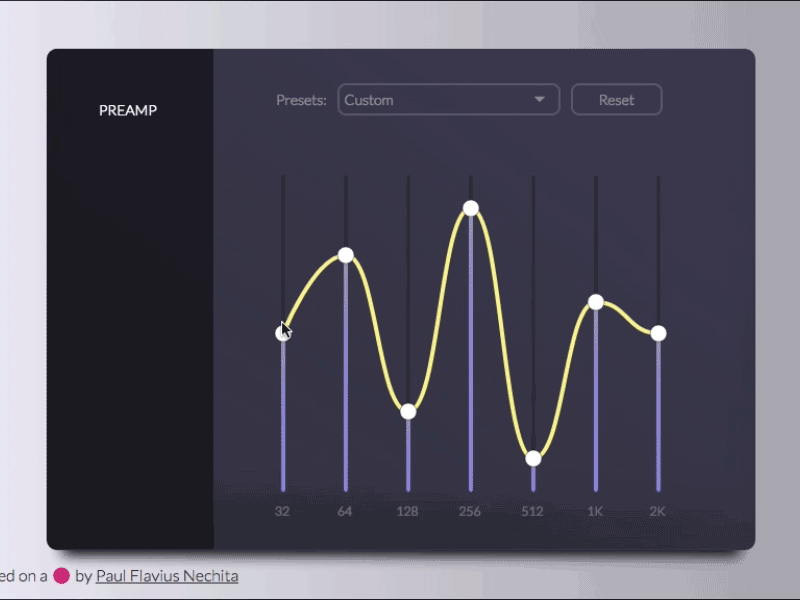Click the pink Dribbble ball icon
Image resolution: width=800 pixels, height=600 pixels.
click(x=62, y=576)
